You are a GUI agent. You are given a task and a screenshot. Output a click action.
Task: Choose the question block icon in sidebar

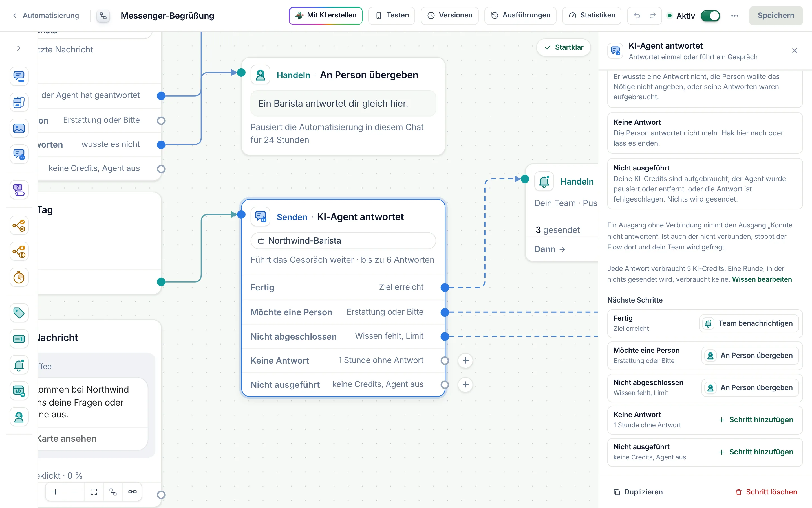pyautogui.click(x=19, y=190)
